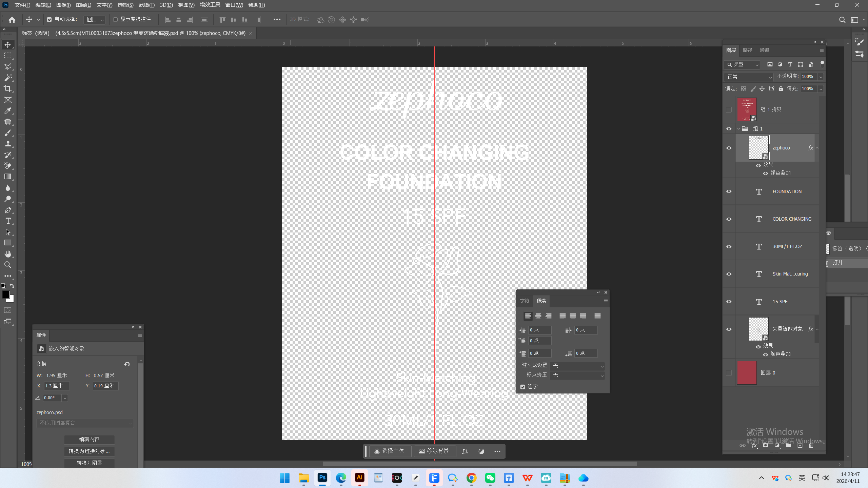Open the auto-select 图层 dropdown
Screen dimensions: 868x488
(x=95, y=20)
